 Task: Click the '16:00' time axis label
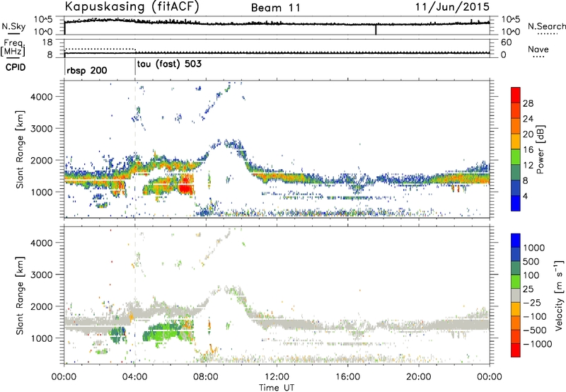347,377
